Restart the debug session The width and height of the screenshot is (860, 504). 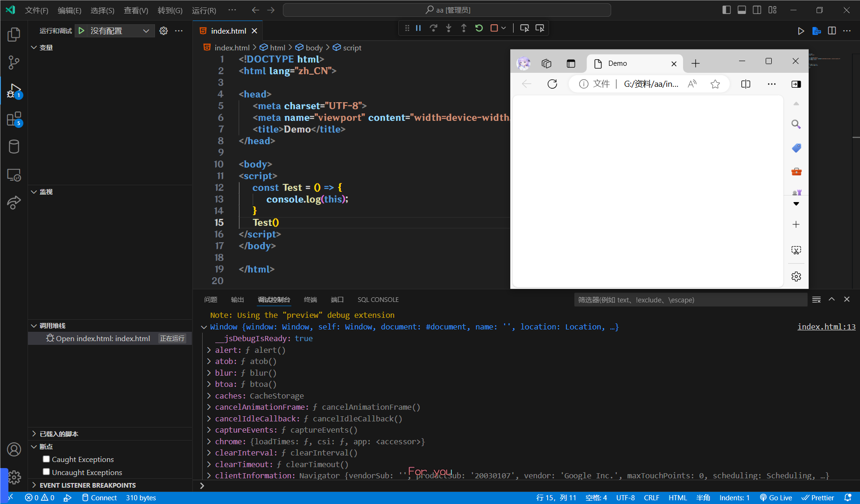pyautogui.click(x=479, y=28)
